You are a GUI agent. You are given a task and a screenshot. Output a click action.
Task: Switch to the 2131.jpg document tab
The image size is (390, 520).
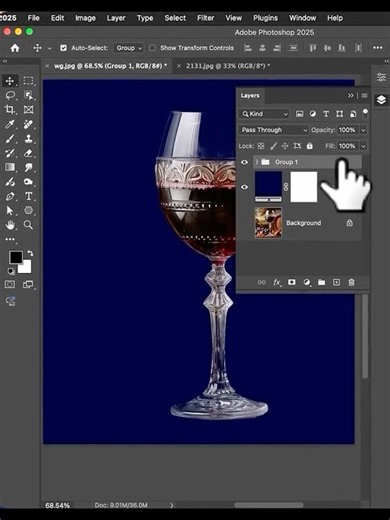[x=228, y=66]
